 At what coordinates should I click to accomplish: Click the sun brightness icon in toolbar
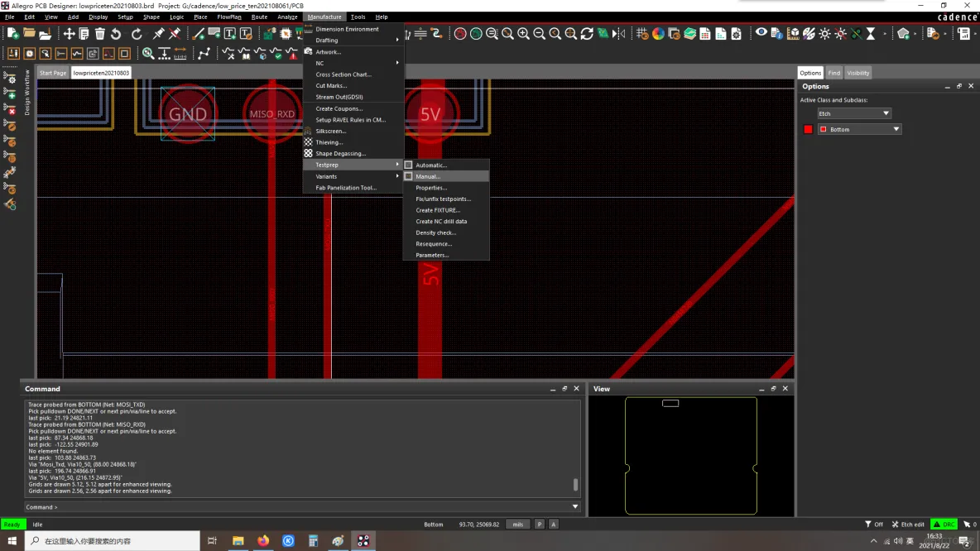(x=825, y=34)
